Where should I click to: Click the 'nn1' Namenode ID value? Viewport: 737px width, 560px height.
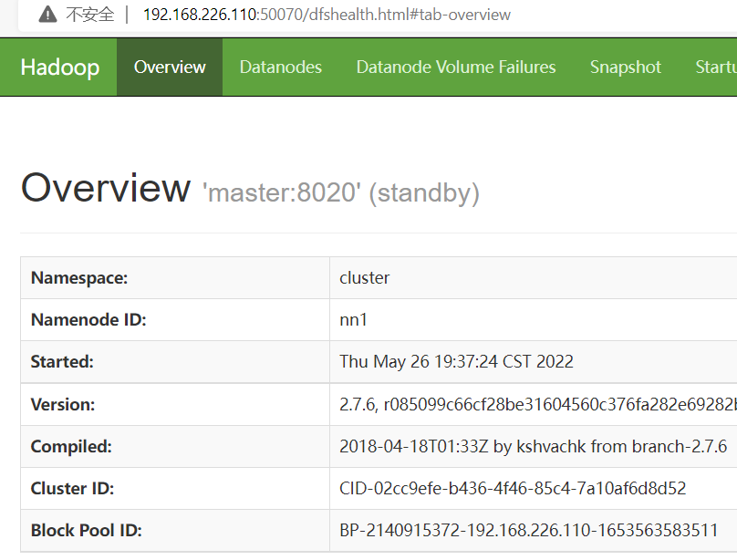pyautogui.click(x=353, y=319)
